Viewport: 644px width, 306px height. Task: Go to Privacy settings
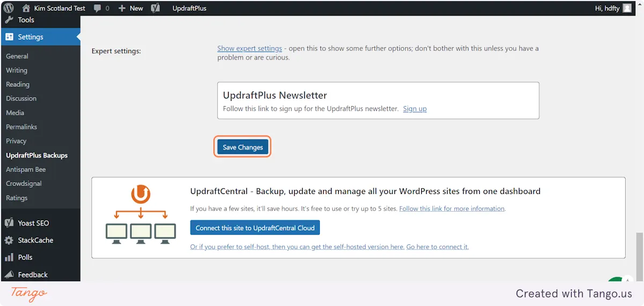point(16,141)
